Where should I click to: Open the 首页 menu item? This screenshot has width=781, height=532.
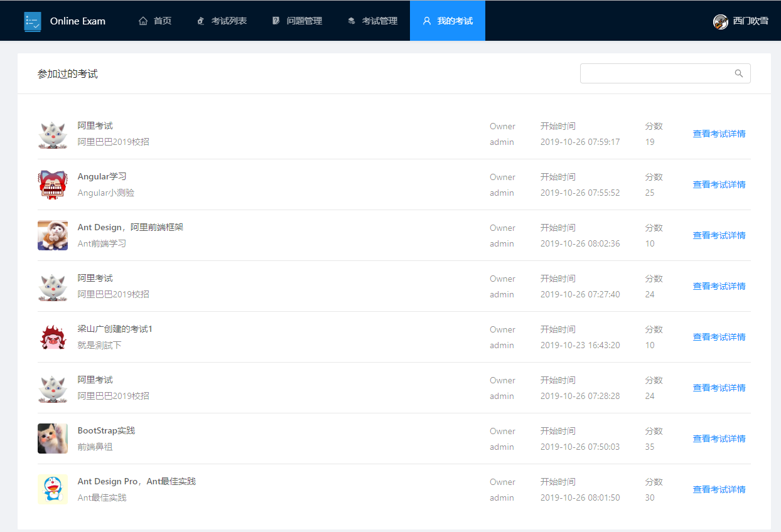point(155,21)
